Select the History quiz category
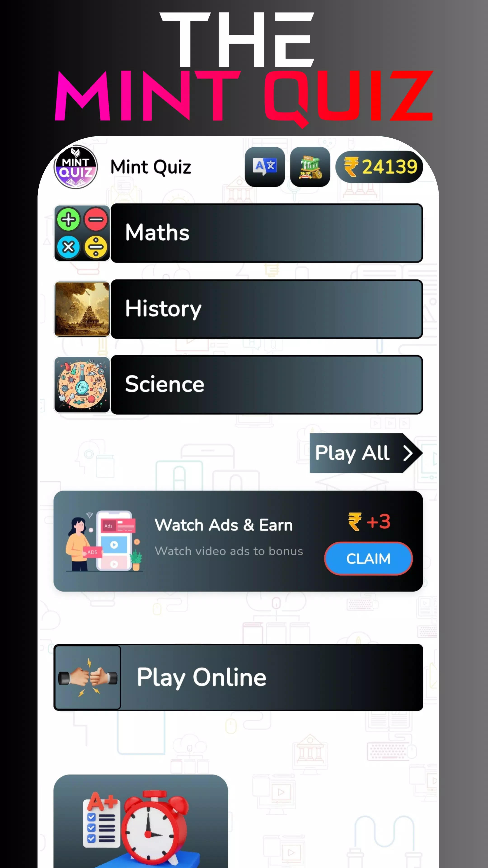488x868 pixels. pos(238,308)
